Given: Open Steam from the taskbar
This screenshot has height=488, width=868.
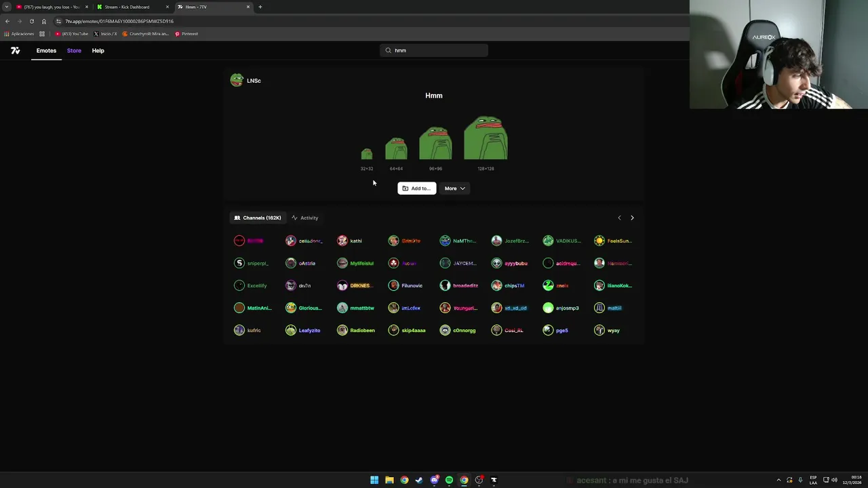Looking at the screenshot, I should click(x=419, y=480).
